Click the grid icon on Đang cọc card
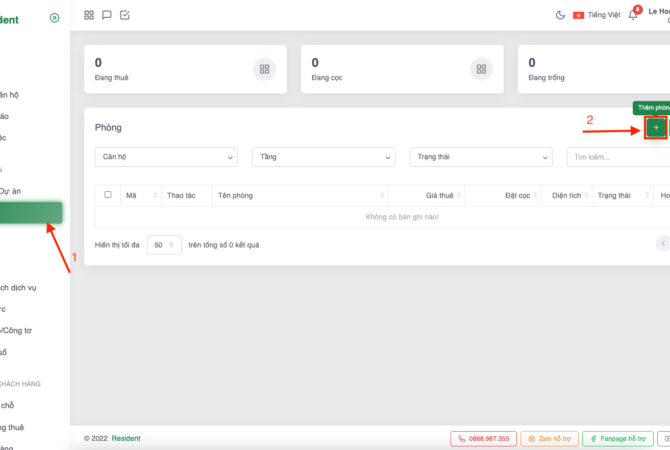The width and height of the screenshot is (670, 450). (481, 69)
